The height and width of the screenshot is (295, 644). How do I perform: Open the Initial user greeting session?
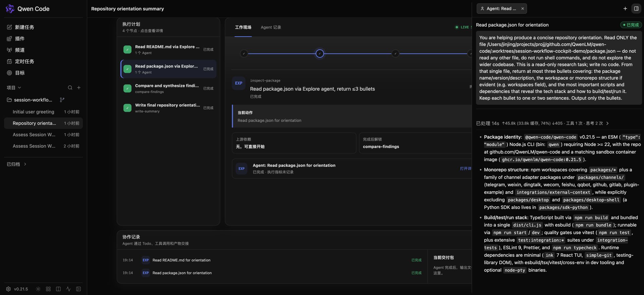tap(43, 112)
